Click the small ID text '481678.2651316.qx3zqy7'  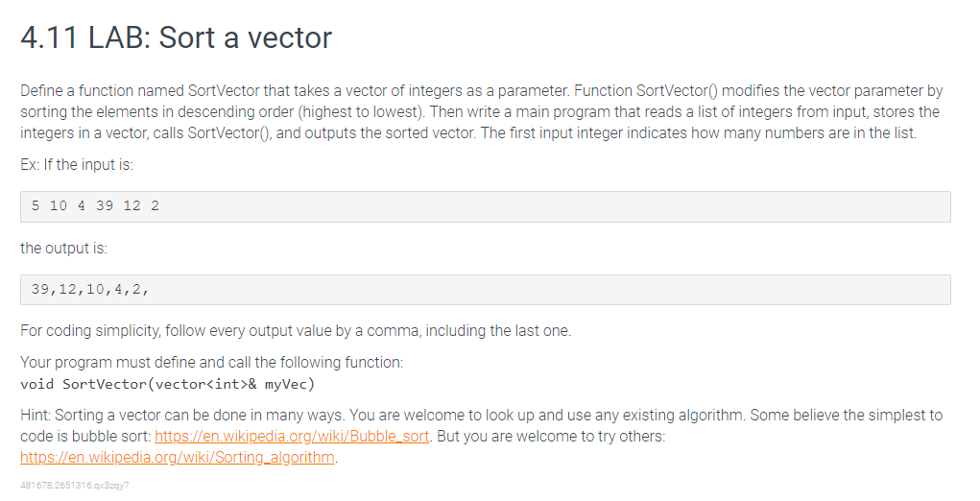(75, 486)
